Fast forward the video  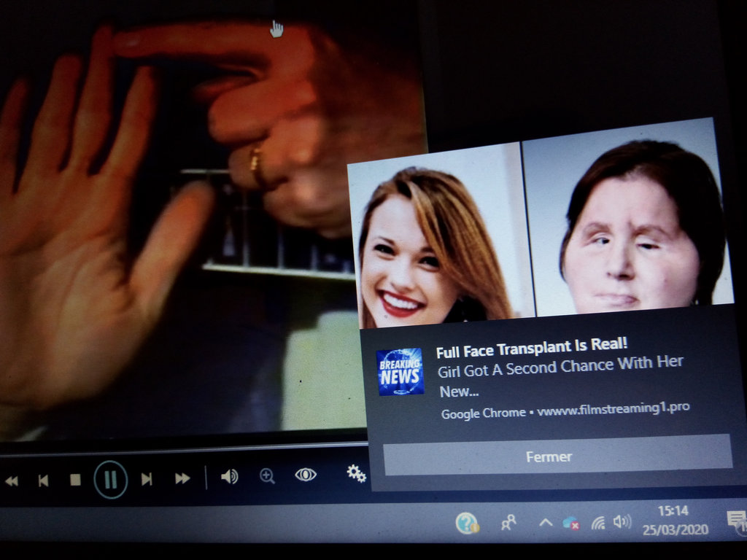182,478
